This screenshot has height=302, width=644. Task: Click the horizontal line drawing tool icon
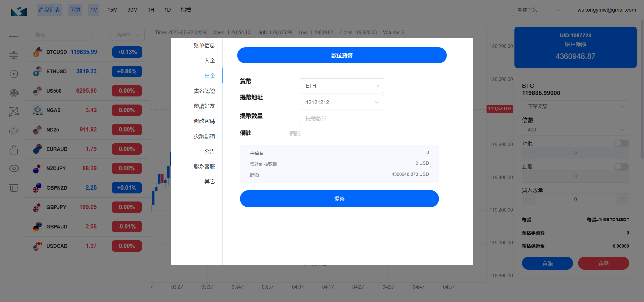pos(14,37)
